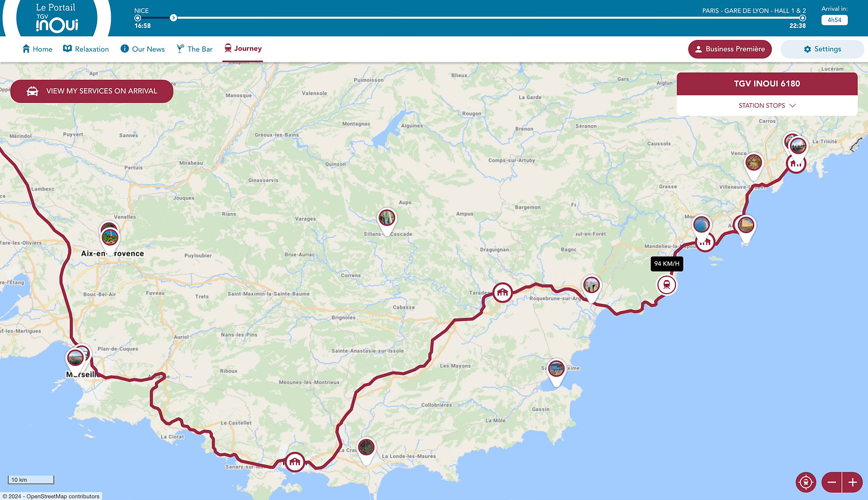
Task: Open the Sainte-Maxime photo pin
Action: (x=556, y=370)
